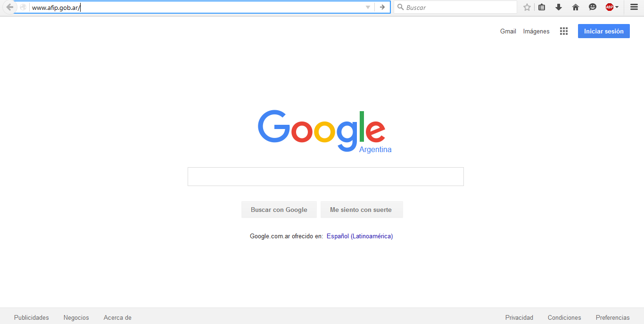Go to the home page icon

[576, 7]
